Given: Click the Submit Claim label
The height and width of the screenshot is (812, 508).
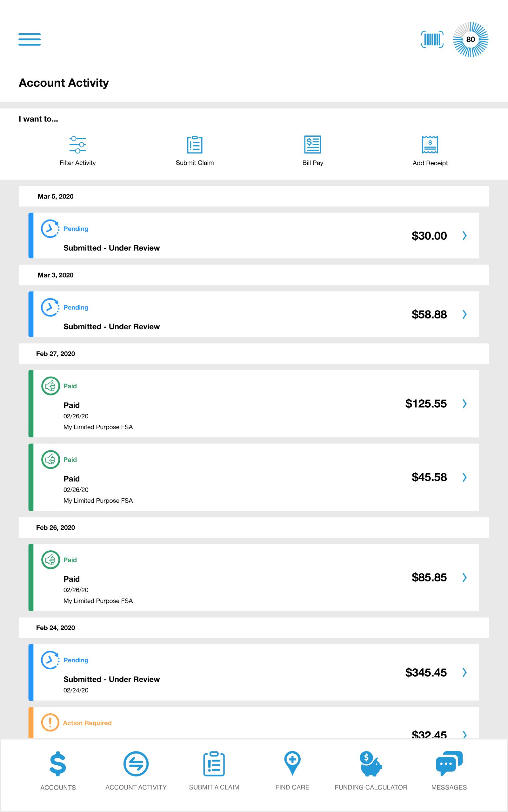Looking at the screenshot, I should [195, 163].
